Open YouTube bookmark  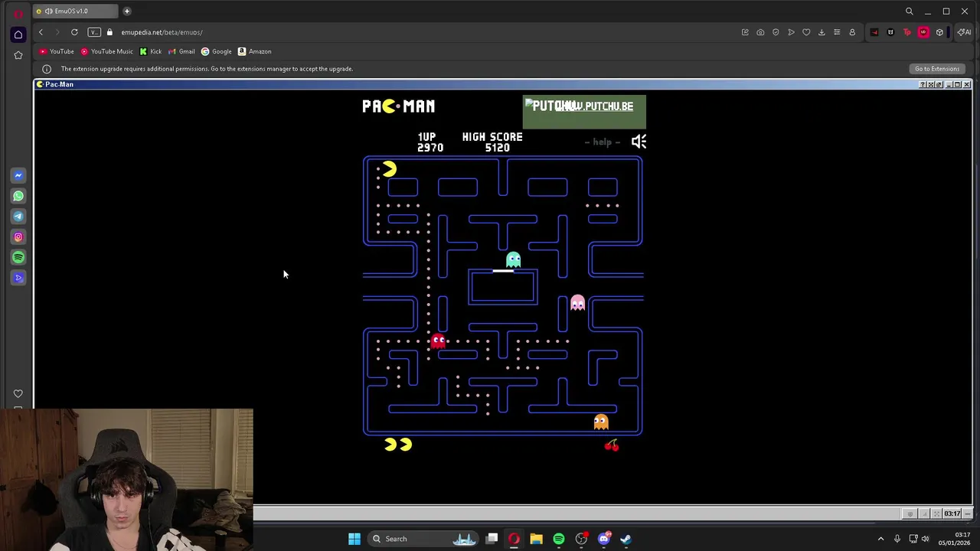[57, 51]
